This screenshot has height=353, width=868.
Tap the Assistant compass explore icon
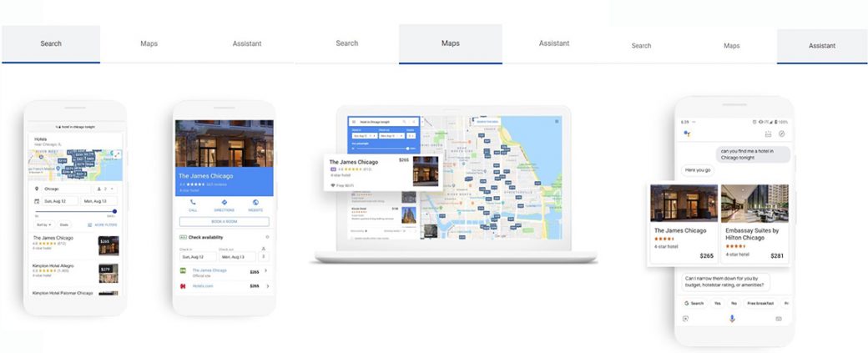[x=782, y=134]
